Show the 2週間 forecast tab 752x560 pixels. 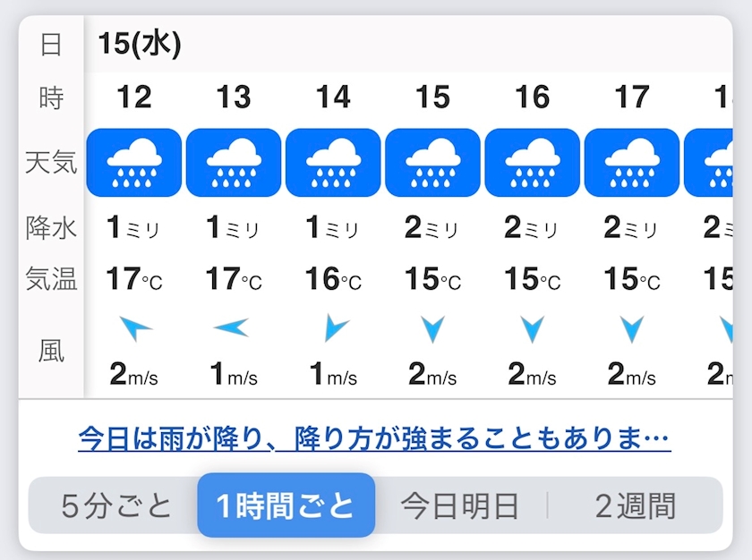pyautogui.click(x=636, y=506)
